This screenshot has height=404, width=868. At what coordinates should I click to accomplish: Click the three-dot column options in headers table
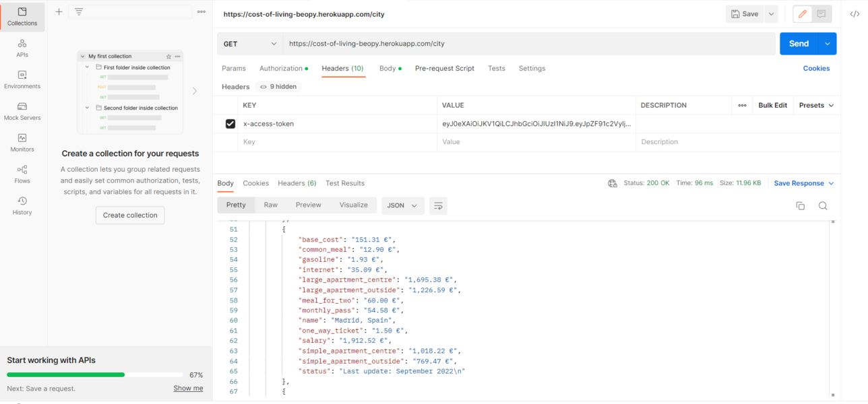tap(742, 105)
